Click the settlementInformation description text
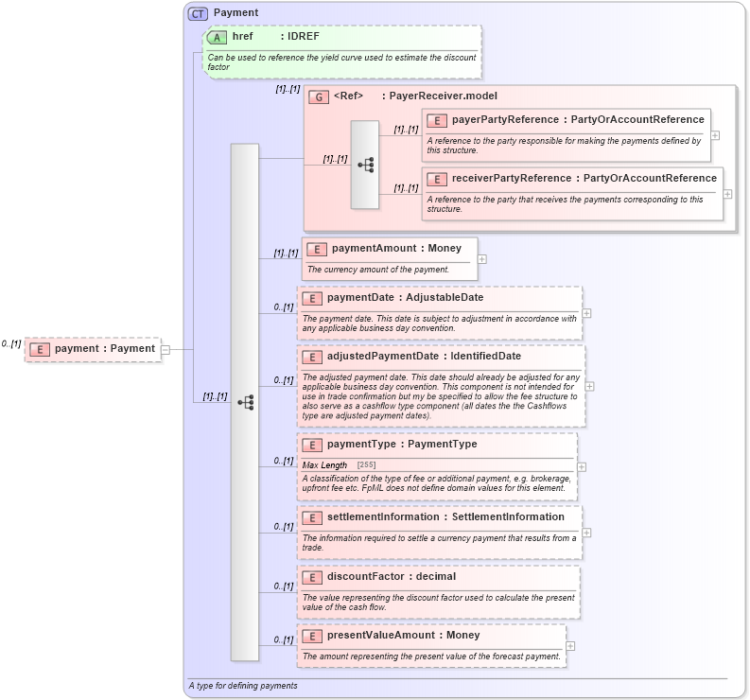Viewport: 750px width, 700px height. click(x=439, y=543)
